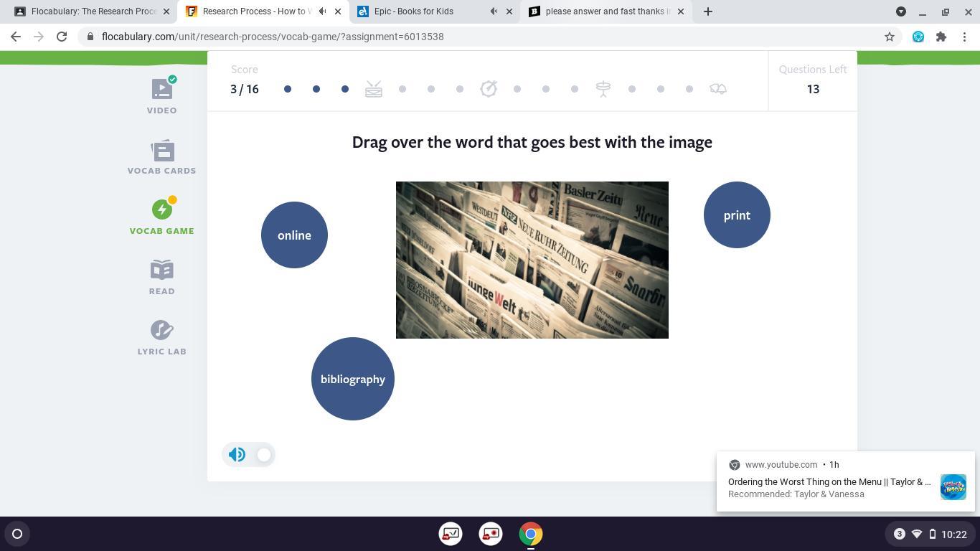This screenshot has width=980, height=551.
Task: Mute audio on the Epic Books tab
Action: [x=494, y=11]
